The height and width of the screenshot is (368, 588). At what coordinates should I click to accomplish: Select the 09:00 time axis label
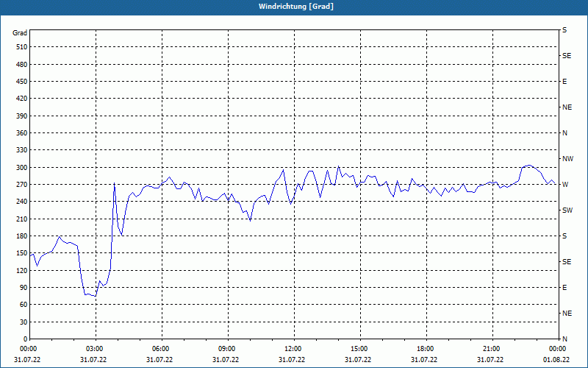[x=228, y=349]
